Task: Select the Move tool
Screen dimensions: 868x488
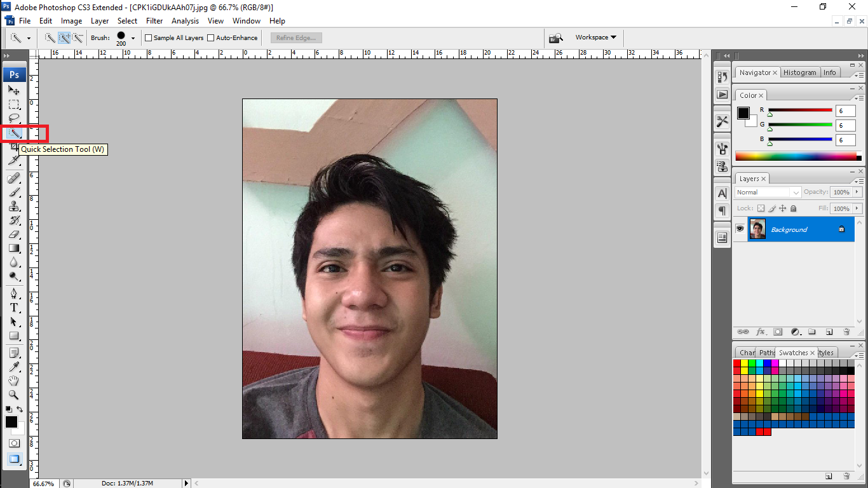Action: coord(14,91)
